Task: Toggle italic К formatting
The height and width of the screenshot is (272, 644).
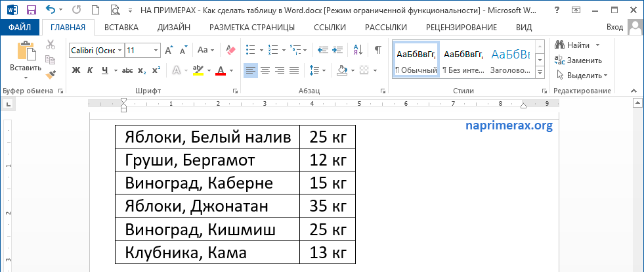Action: 89,71
